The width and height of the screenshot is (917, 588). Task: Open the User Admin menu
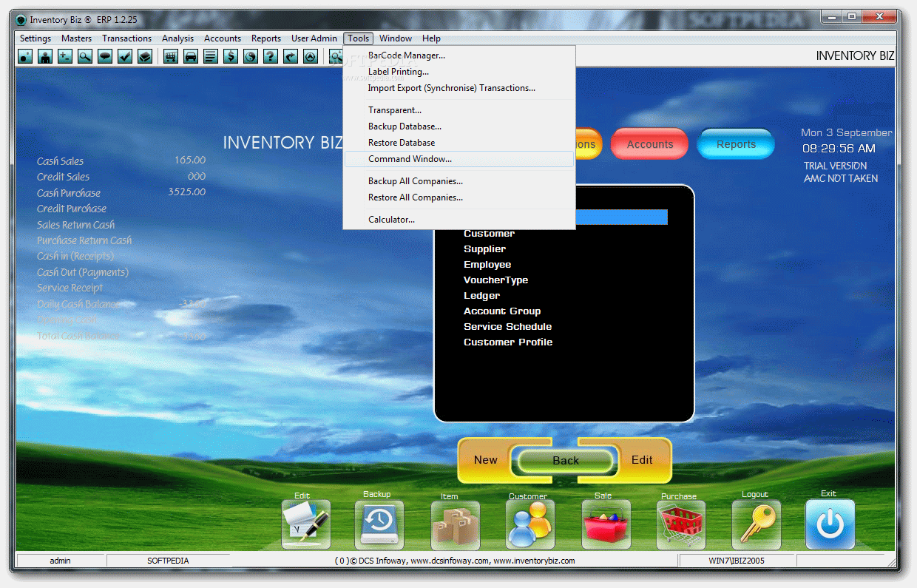pyautogui.click(x=314, y=38)
